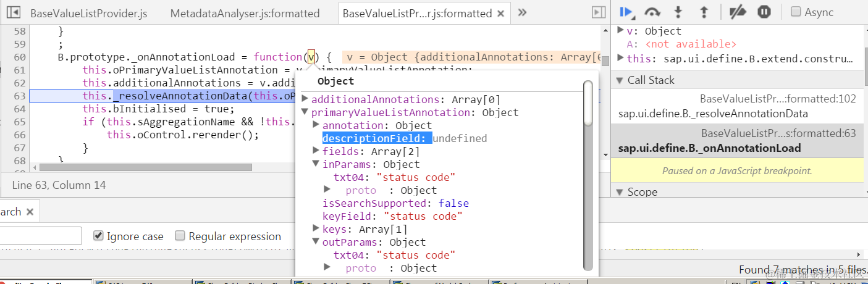Uncheck Ignore case option
This screenshot has width=868, height=284.
pyautogui.click(x=98, y=236)
